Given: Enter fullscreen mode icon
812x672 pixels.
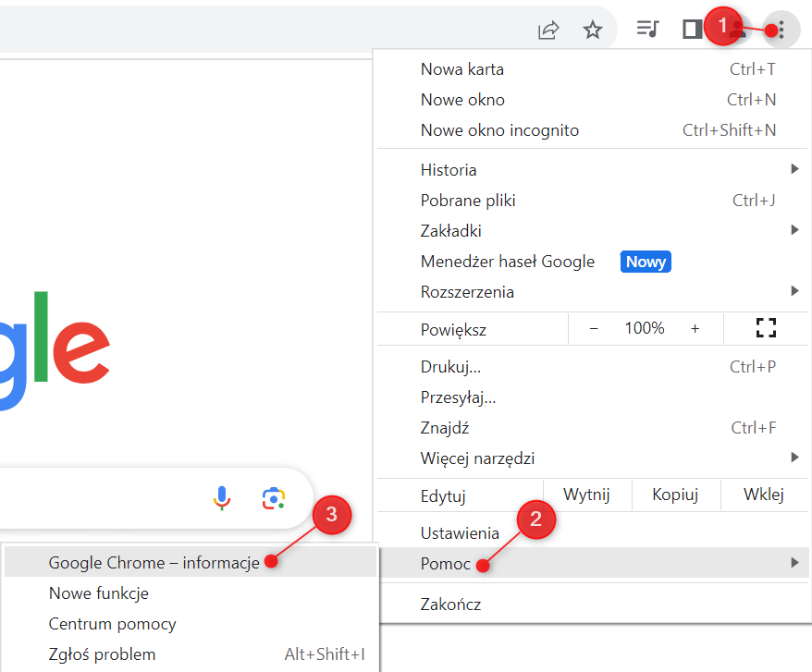Looking at the screenshot, I should pyautogui.click(x=765, y=328).
